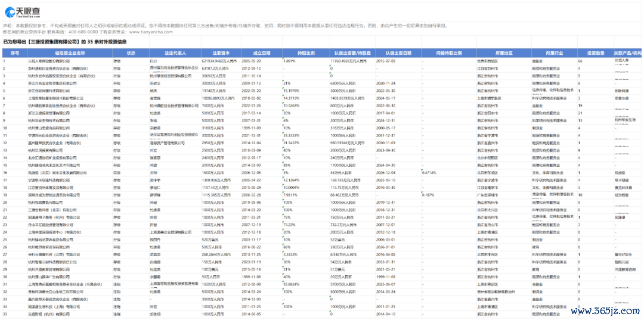Select shareholding ratio 7.9311%
This screenshot has width=644, height=320.
[290, 195]
